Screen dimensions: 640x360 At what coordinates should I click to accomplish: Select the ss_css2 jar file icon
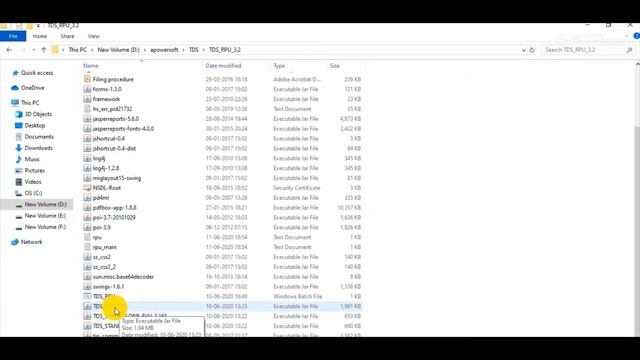tap(87, 257)
